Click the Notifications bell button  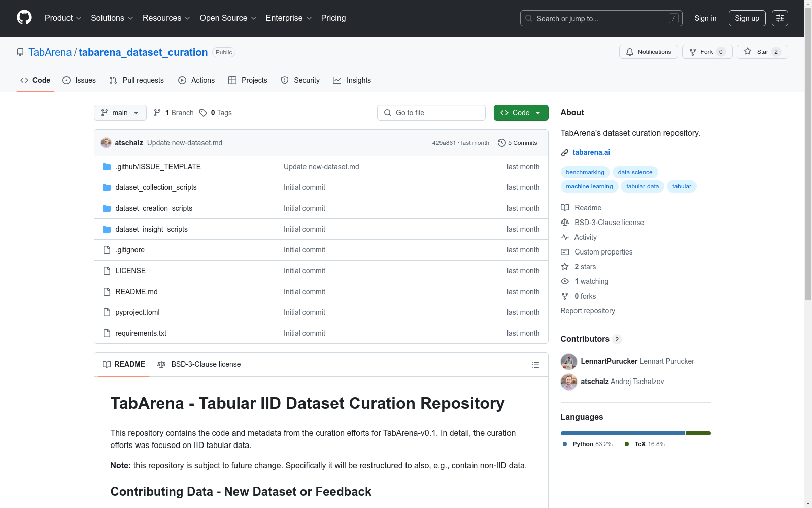(x=648, y=52)
